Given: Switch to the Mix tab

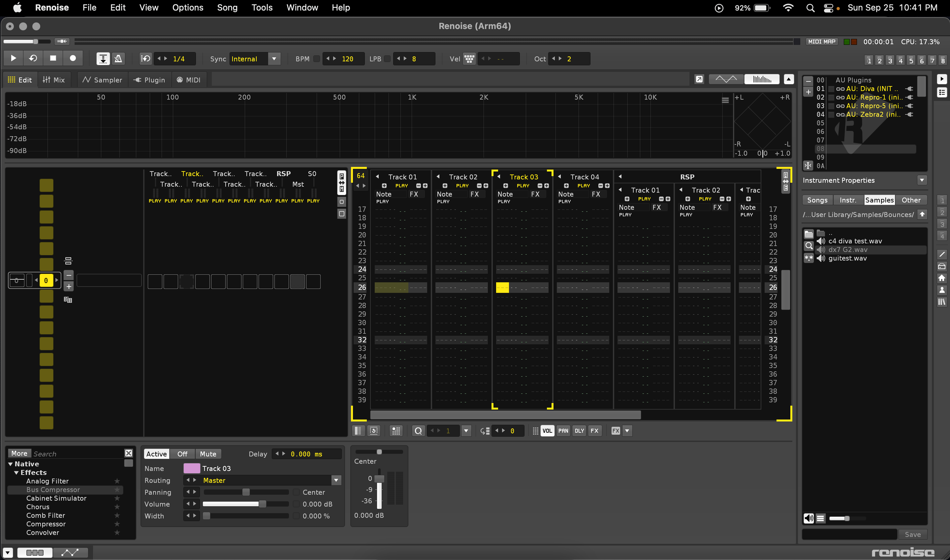Looking at the screenshot, I should 54,79.
